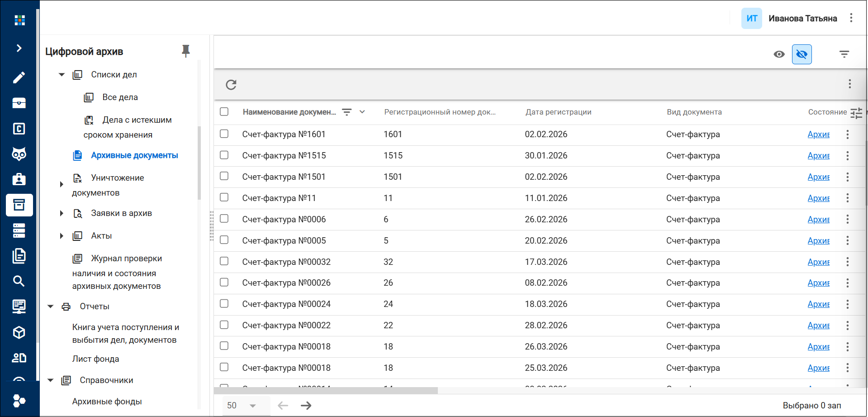Open the toolbar three-dot menu
Screen dimensions: 868x417
(850, 84)
